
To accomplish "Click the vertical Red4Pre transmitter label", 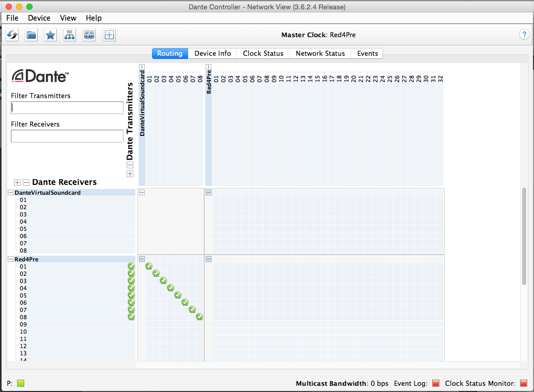I will click(x=209, y=82).
